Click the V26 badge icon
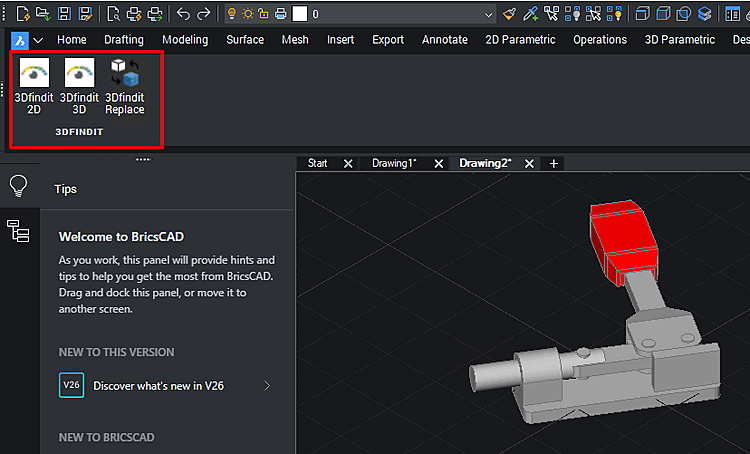This screenshot has height=454, width=750. pyautogui.click(x=71, y=385)
